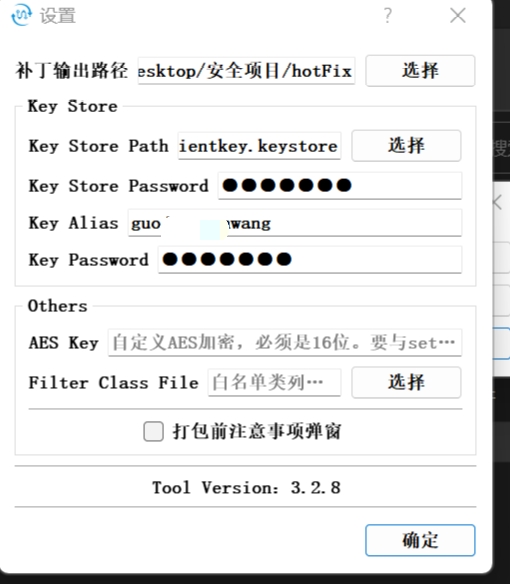Click the left chevron behind the dialog edge
Image resolution: width=510 pixels, height=584 pixels.
[x=498, y=203]
